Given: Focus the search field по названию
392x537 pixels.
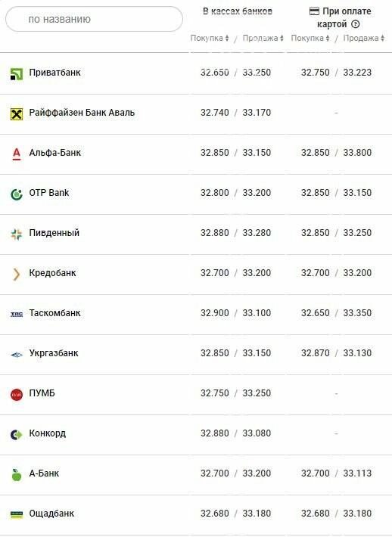Looking at the screenshot, I should 95,19.
